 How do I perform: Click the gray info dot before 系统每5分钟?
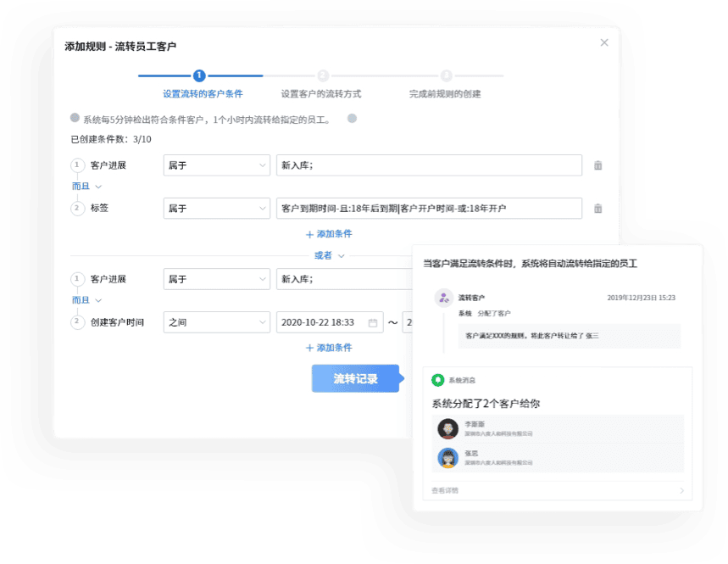(x=75, y=118)
